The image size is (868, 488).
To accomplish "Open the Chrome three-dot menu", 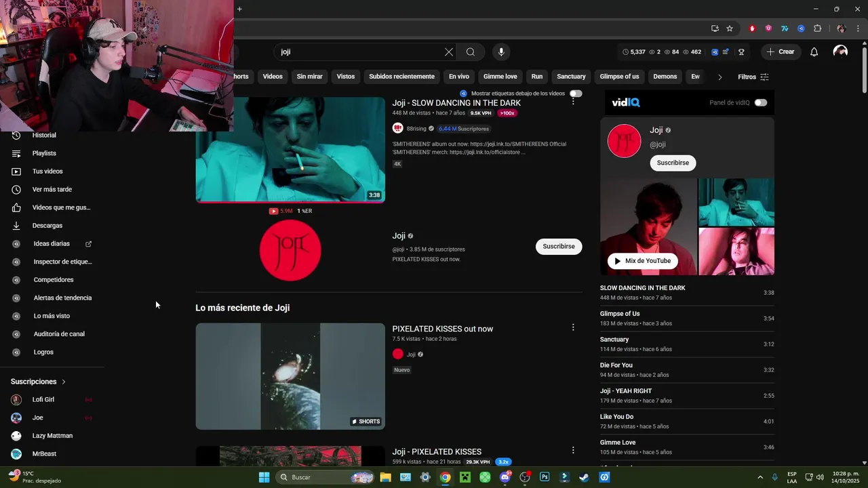I will [x=859, y=28].
